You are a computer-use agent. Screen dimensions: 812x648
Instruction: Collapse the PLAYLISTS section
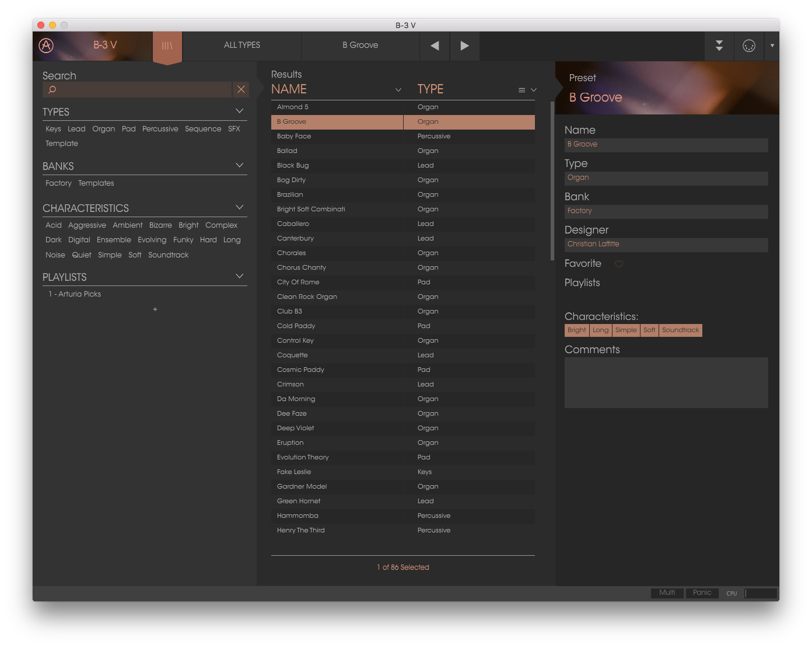click(x=239, y=276)
